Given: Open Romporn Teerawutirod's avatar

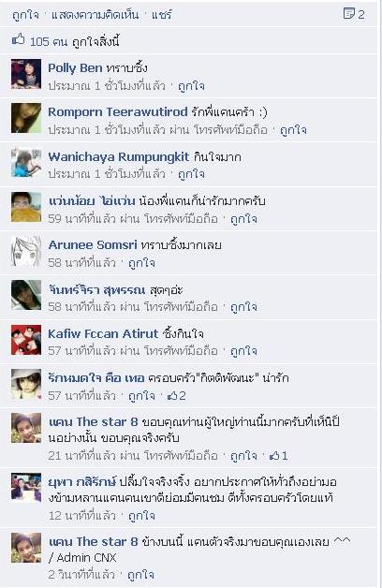Looking at the screenshot, I should point(26,118).
